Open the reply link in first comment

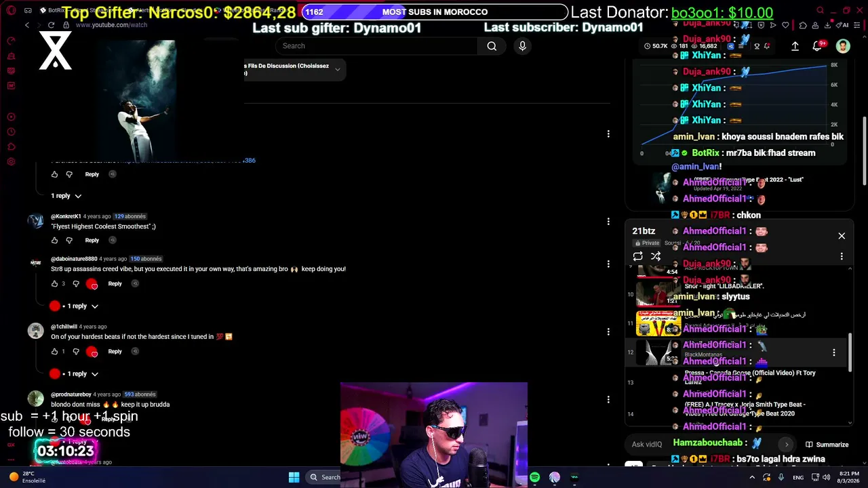click(92, 174)
